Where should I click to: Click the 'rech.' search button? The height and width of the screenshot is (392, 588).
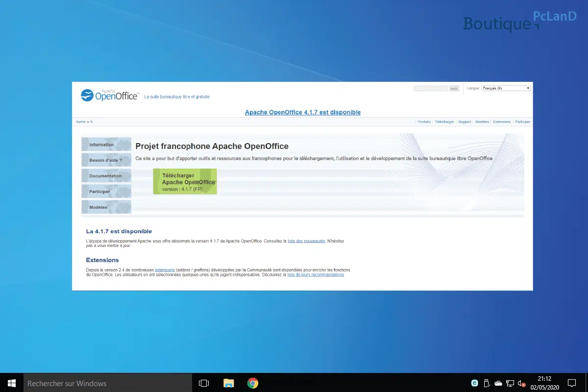coord(454,89)
